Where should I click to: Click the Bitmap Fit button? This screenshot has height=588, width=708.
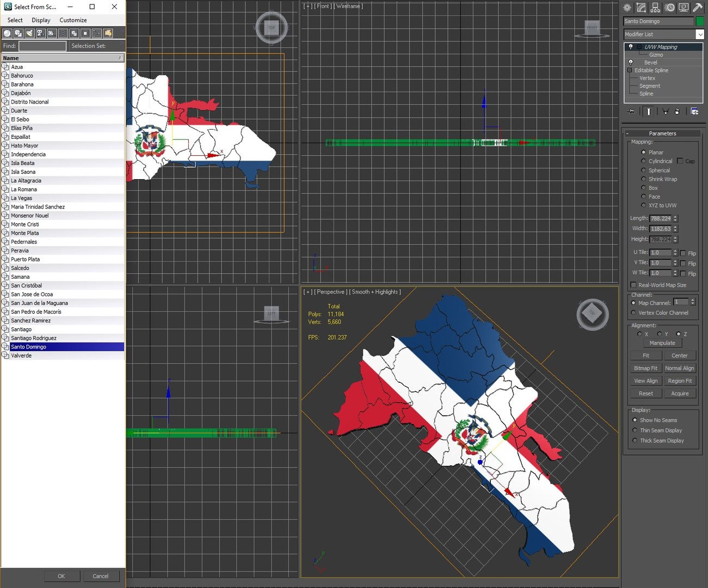(x=645, y=368)
